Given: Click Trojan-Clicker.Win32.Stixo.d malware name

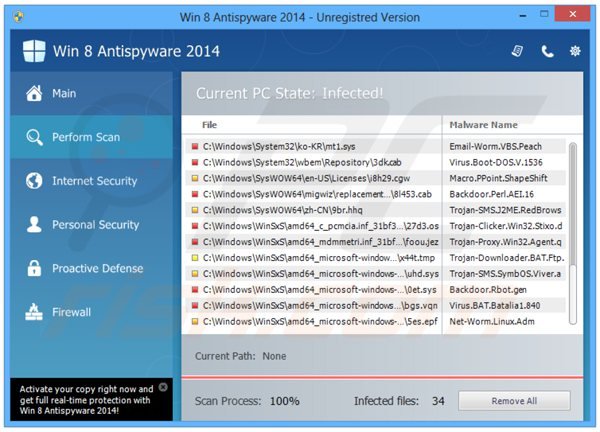Looking at the screenshot, I should click(506, 226).
